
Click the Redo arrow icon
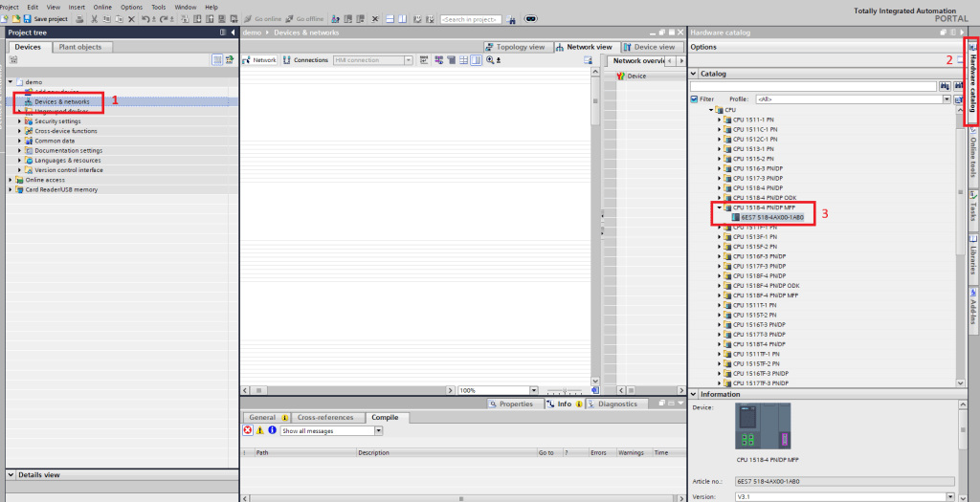pos(163,19)
